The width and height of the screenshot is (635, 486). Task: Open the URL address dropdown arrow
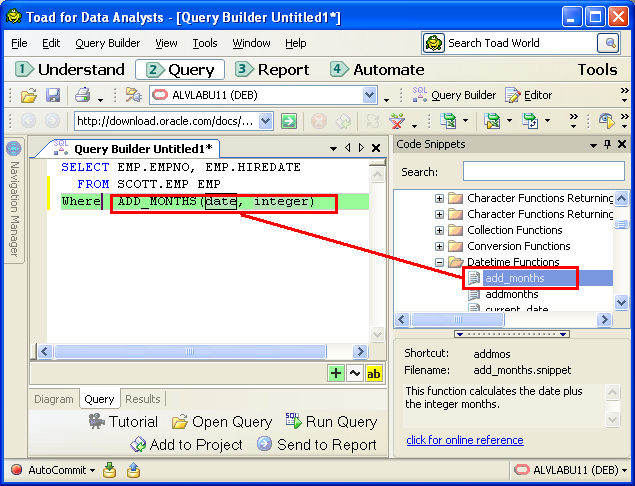coord(265,121)
